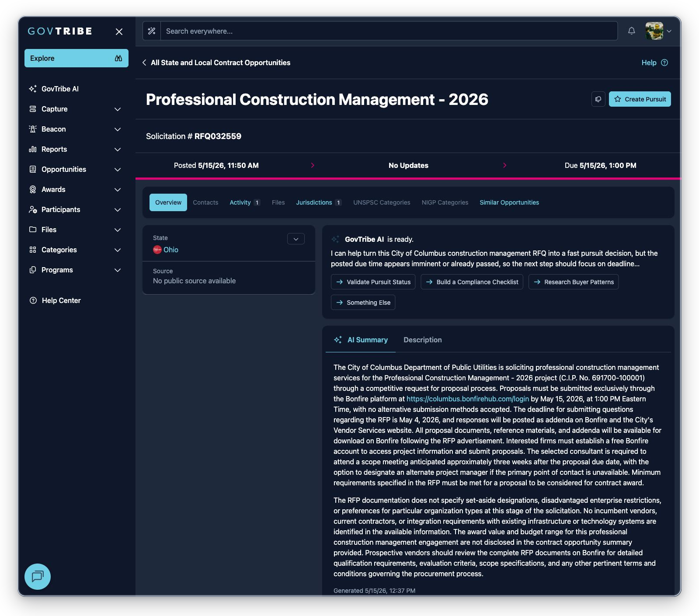Viewport: 699px width, 616px height.
Task: Open the Ohio state link
Action: point(171,250)
